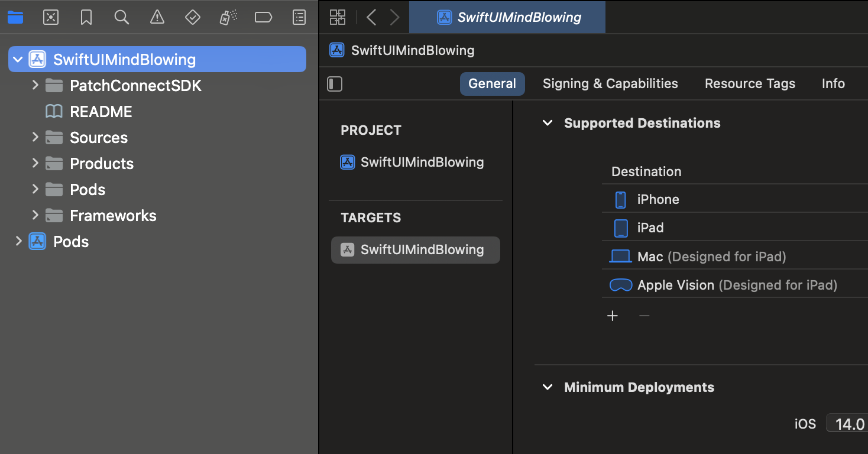Show the Issue navigator warning icon

tap(157, 18)
